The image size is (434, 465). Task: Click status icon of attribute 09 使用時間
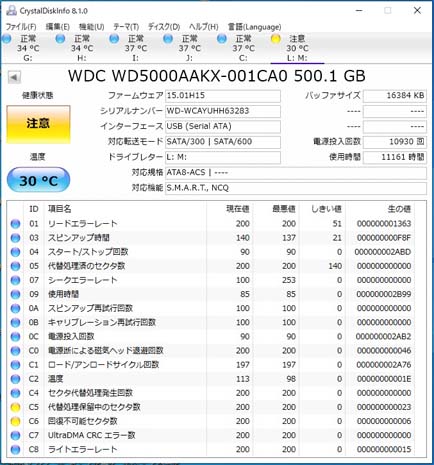click(15, 294)
